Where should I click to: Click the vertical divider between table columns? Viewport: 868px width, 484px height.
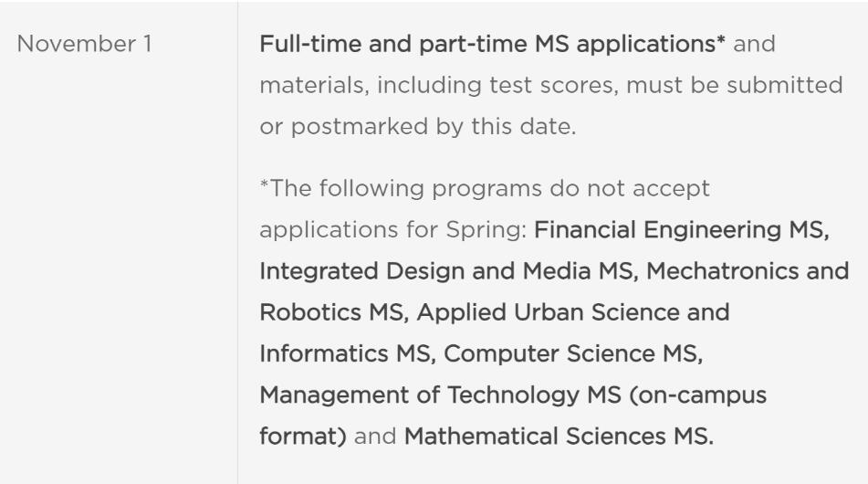click(238, 242)
